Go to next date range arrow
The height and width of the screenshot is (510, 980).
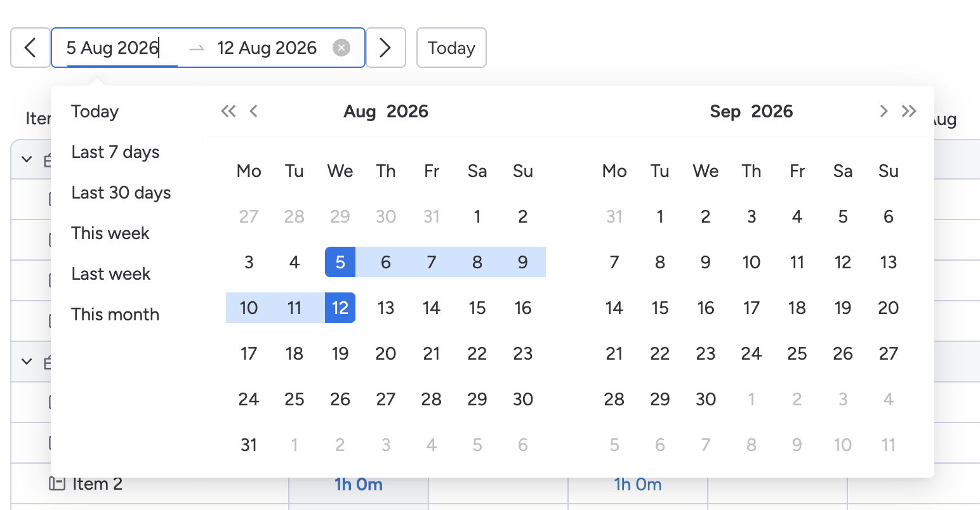(x=385, y=48)
